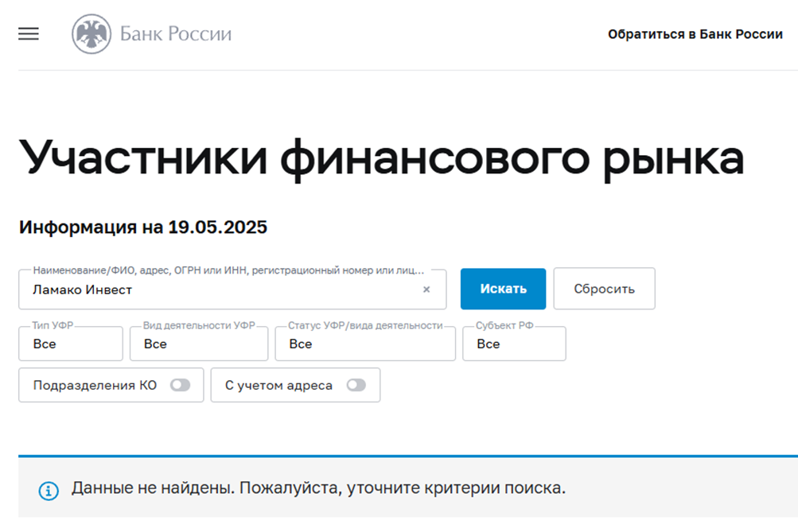Click the Искать search button
Image resolution: width=798 pixels, height=532 pixels.
[x=504, y=289]
